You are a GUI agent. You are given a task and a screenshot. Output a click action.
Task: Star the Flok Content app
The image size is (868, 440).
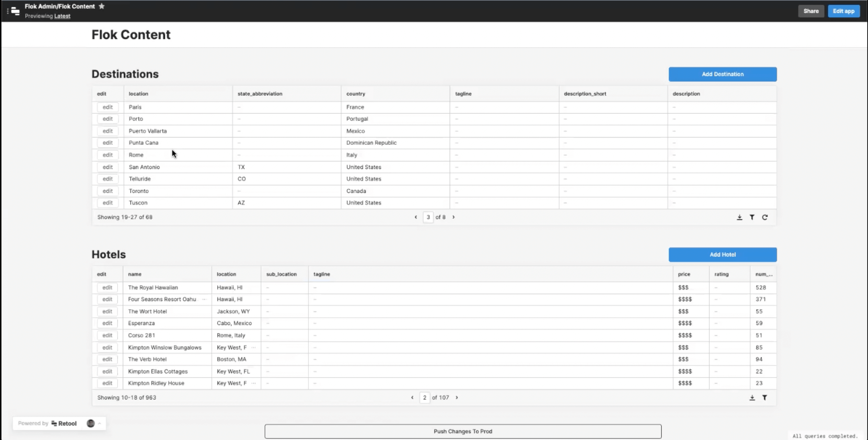[102, 6]
